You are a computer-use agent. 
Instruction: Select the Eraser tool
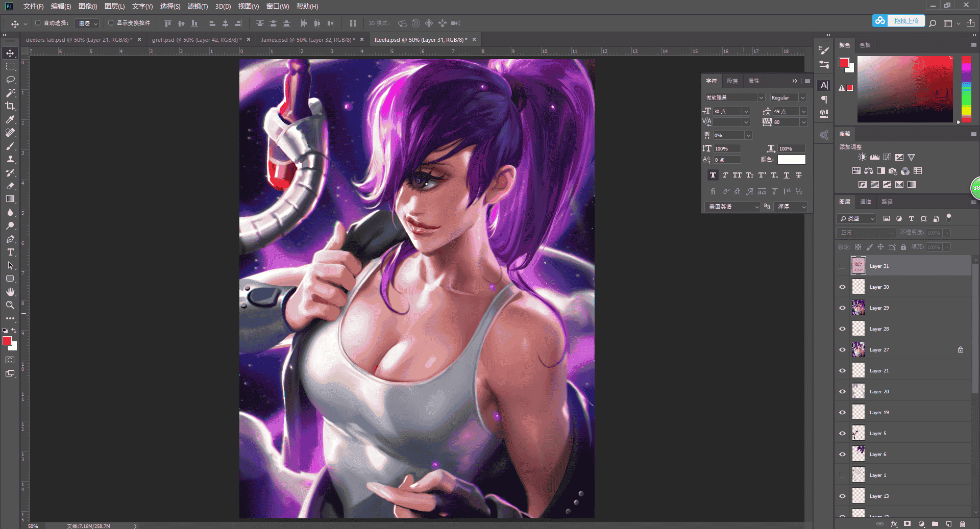(10, 186)
